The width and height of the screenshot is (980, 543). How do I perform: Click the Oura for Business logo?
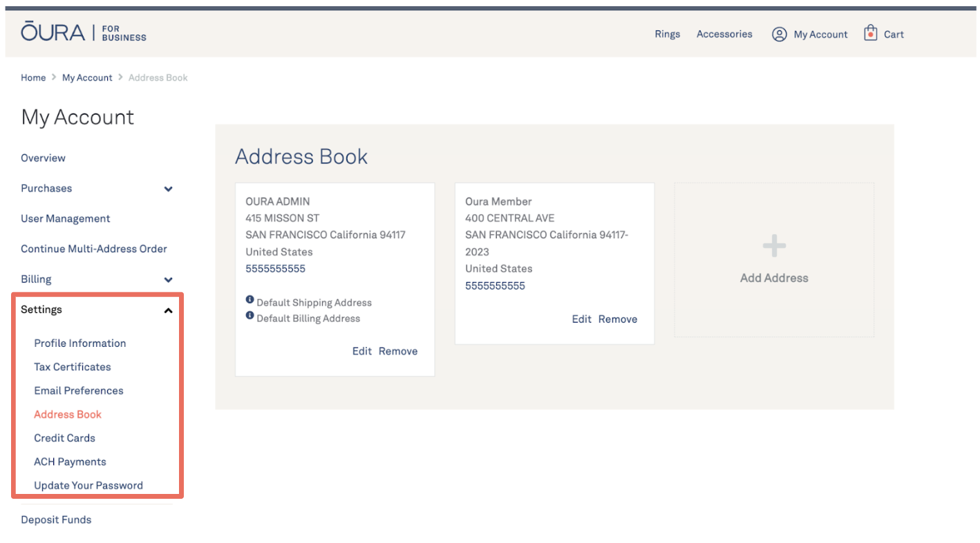(84, 32)
